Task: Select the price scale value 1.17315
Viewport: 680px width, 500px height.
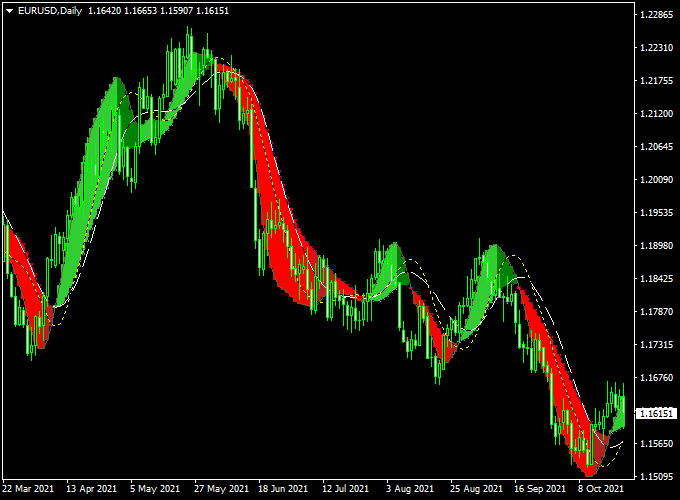Action: click(657, 344)
